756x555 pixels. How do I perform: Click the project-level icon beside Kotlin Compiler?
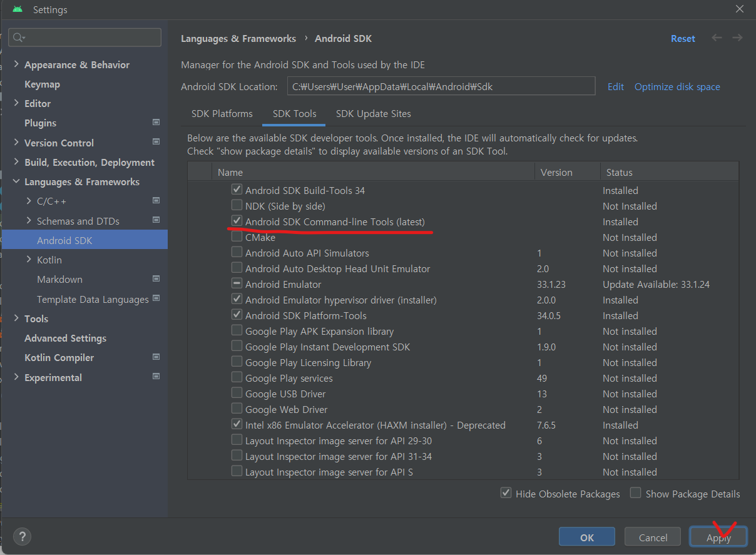tap(156, 357)
